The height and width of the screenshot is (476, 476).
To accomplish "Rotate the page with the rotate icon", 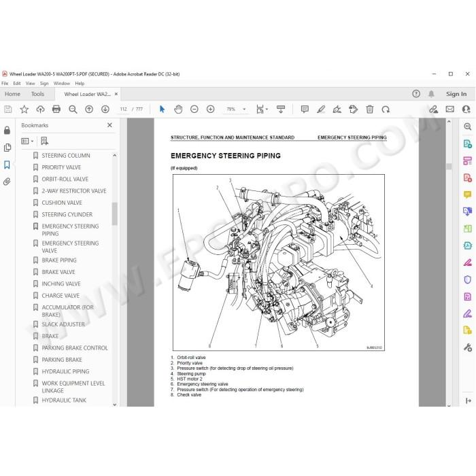I will point(386,109).
